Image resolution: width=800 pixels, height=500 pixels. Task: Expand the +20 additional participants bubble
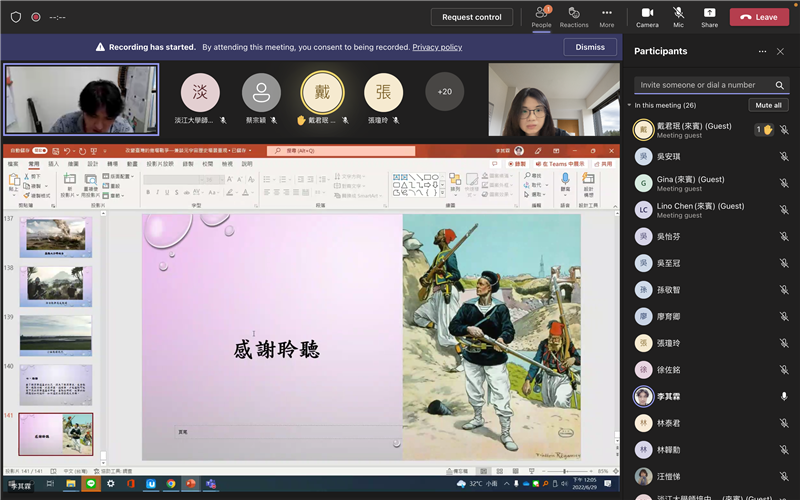tap(445, 92)
